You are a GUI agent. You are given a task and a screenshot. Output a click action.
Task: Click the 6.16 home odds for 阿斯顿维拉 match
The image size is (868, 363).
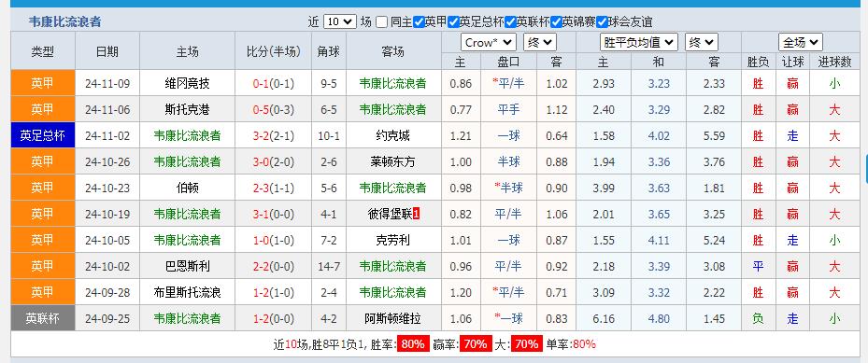(x=604, y=319)
